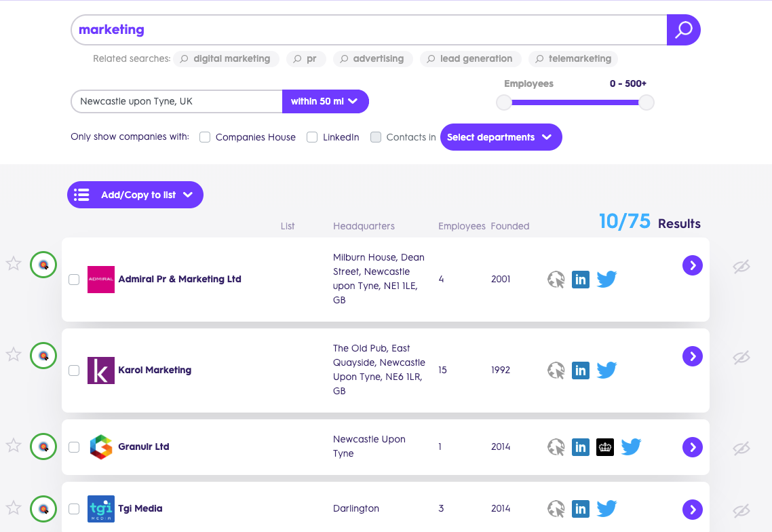
Task: Open the within 50 mi radius dropdown
Action: coord(325,102)
